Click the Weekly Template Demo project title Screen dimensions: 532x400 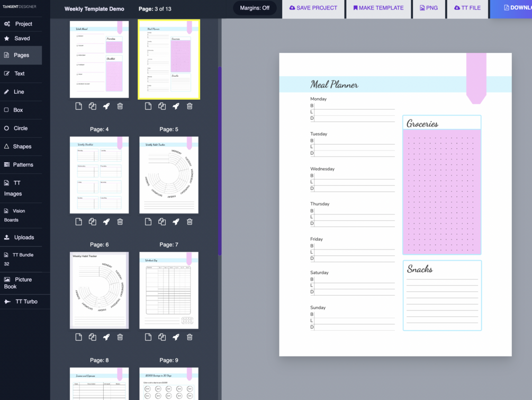click(x=94, y=9)
